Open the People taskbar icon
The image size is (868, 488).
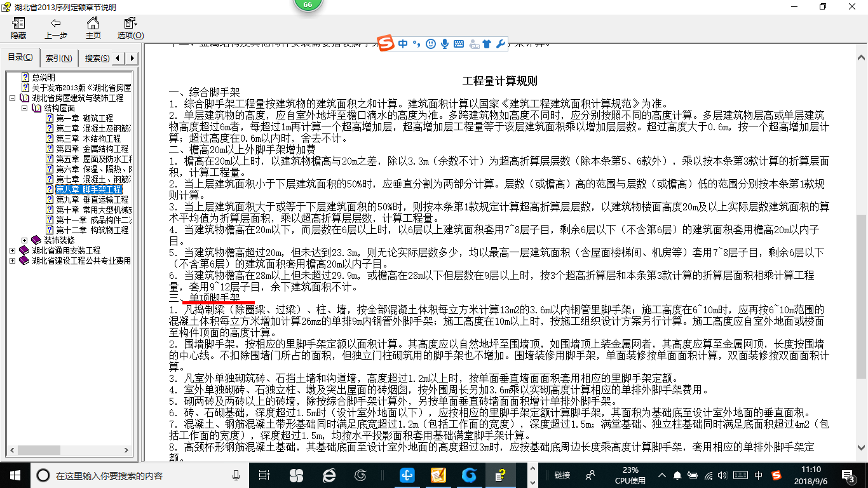(x=590, y=475)
